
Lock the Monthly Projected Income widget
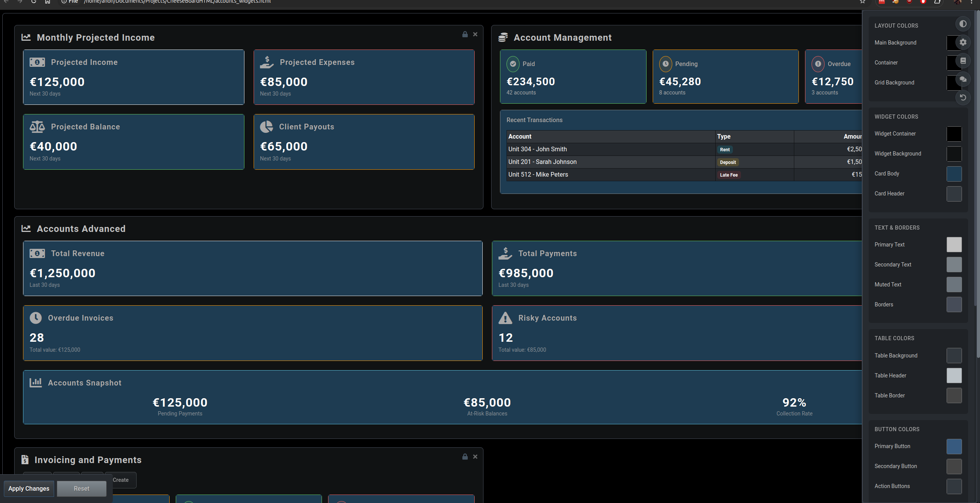click(x=465, y=34)
